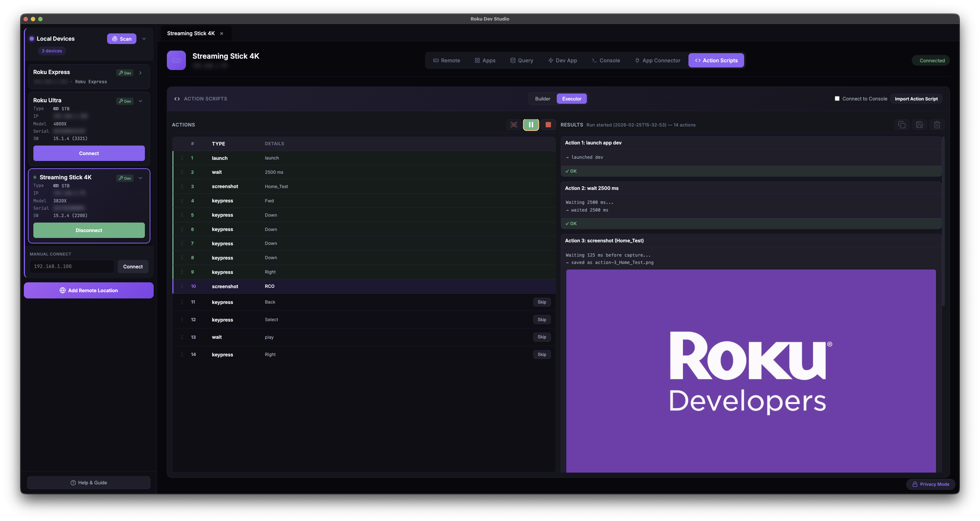980x521 pixels.
Task: Click the "3 devices" count badge
Action: tap(52, 51)
